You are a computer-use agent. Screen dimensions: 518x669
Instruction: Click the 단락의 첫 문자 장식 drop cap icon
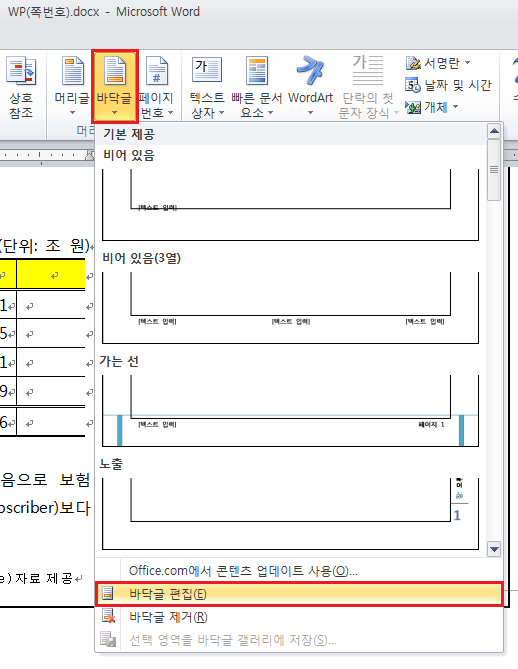pyautogui.click(x=367, y=70)
